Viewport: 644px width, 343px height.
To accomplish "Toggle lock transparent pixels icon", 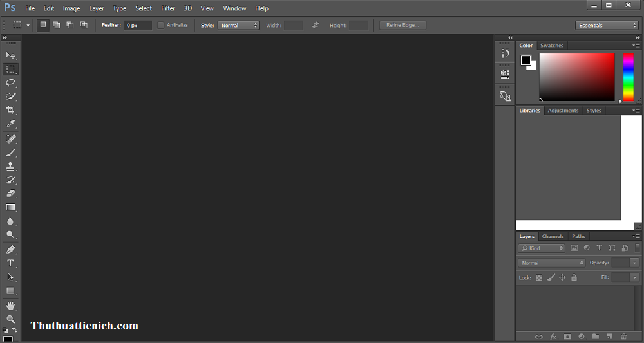I will pos(539,277).
